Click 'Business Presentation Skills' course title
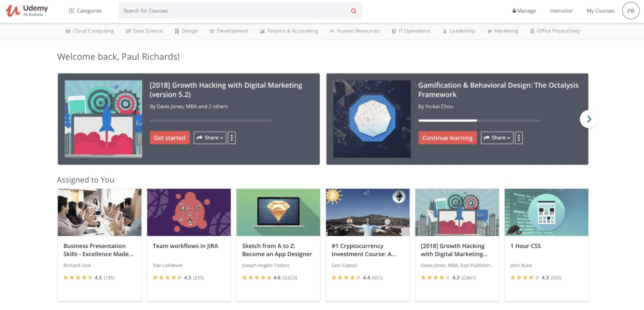 (98, 250)
